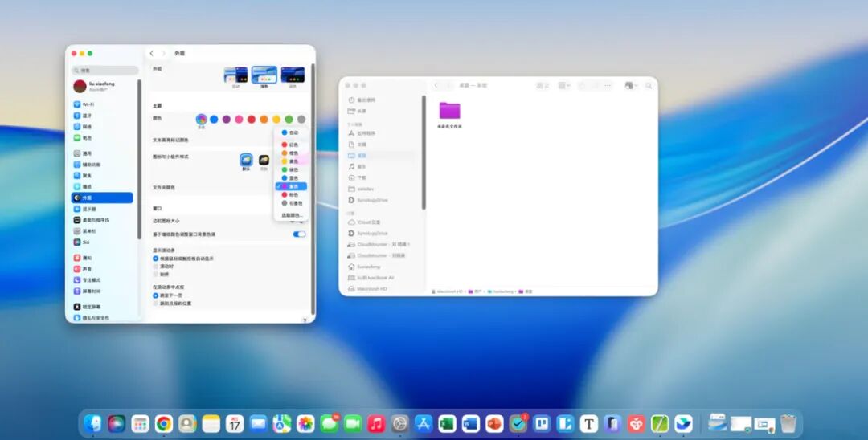Select show scroll bars when scrolling
This screenshot has width=868, height=440.
click(156, 267)
